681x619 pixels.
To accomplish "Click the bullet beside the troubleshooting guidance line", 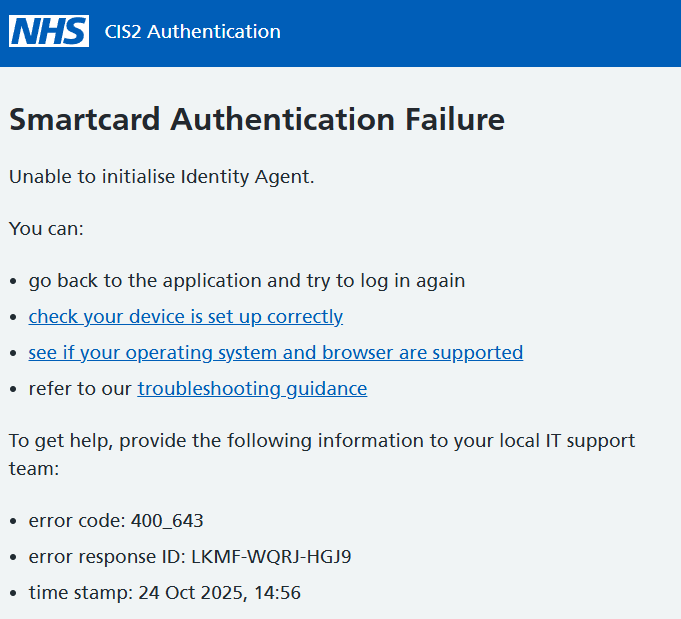I will coord(13,390).
